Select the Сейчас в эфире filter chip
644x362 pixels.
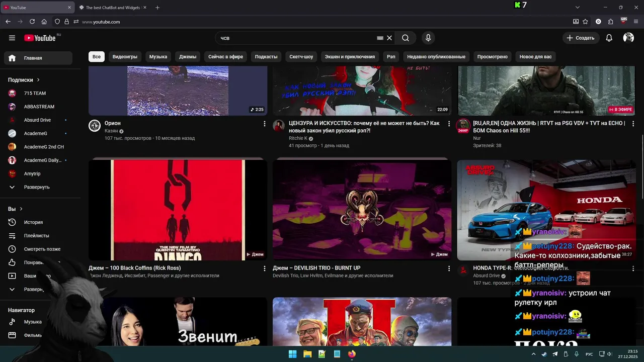tap(225, 57)
